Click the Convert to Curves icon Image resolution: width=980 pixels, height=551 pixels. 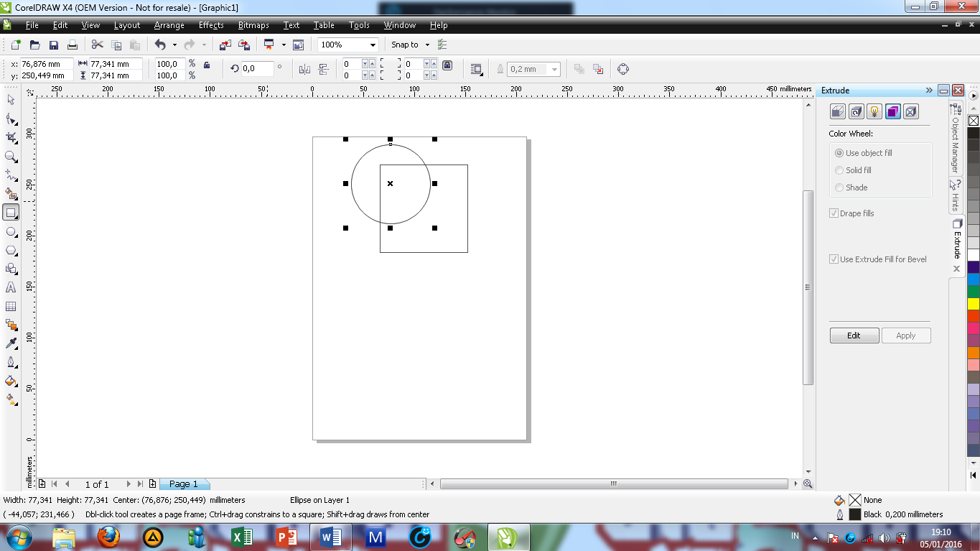click(623, 69)
